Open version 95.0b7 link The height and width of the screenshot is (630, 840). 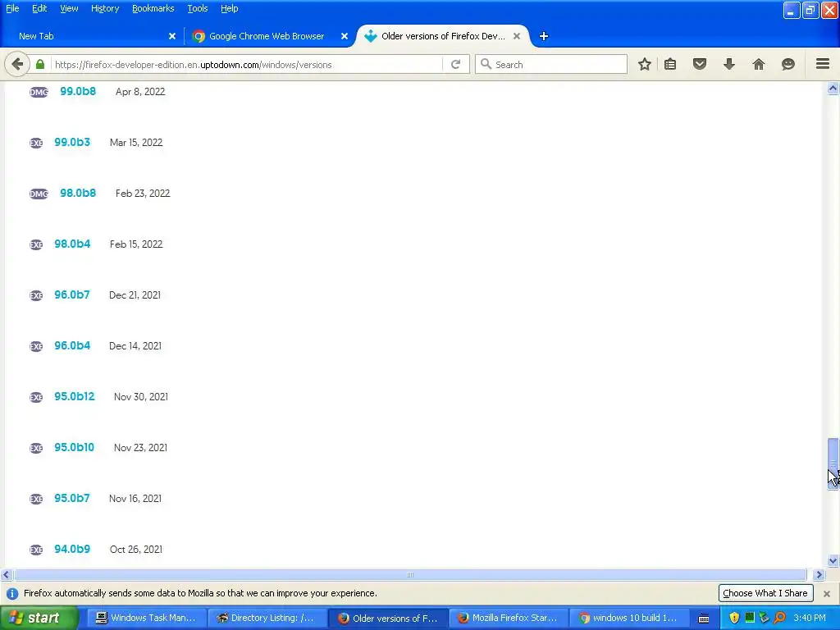click(x=72, y=498)
